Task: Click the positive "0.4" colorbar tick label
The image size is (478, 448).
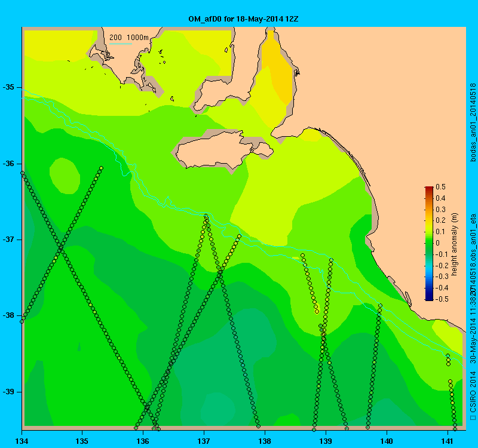Action: pyautogui.click(x=441, y=198)
